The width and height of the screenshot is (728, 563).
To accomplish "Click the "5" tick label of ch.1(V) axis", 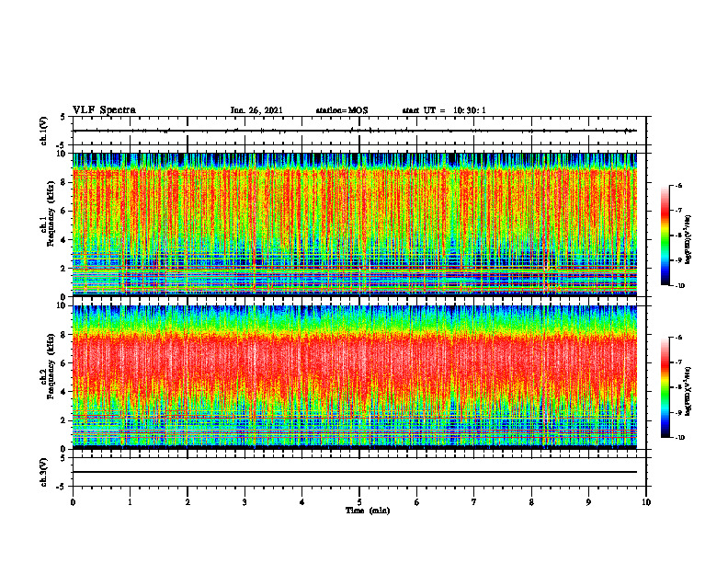I will tap(64, 117).
